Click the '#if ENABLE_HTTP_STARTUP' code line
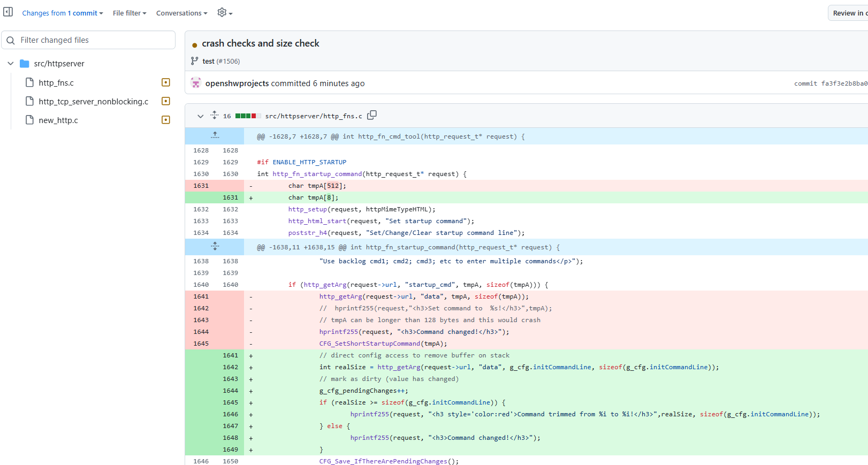868x465 pixels. 302,162
